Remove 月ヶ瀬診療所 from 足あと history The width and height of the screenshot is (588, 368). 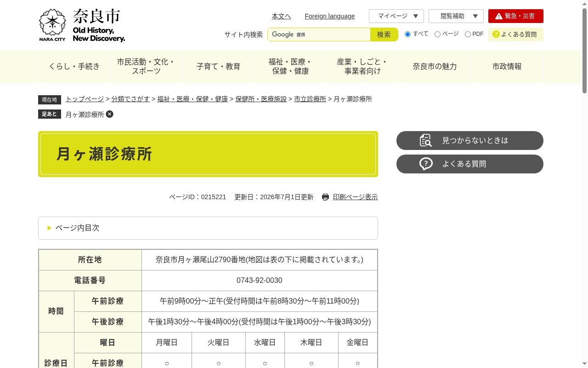[109, 114]
